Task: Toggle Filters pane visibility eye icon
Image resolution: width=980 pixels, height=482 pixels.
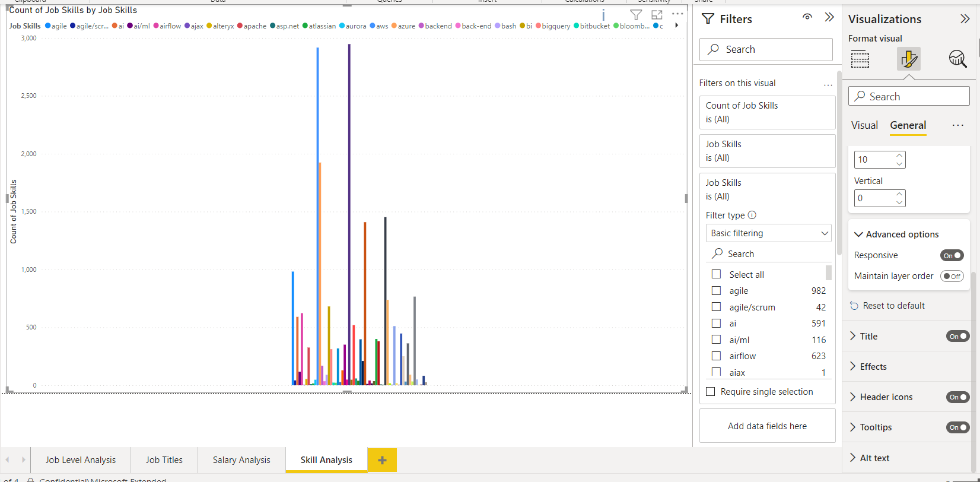Action: 807,17
